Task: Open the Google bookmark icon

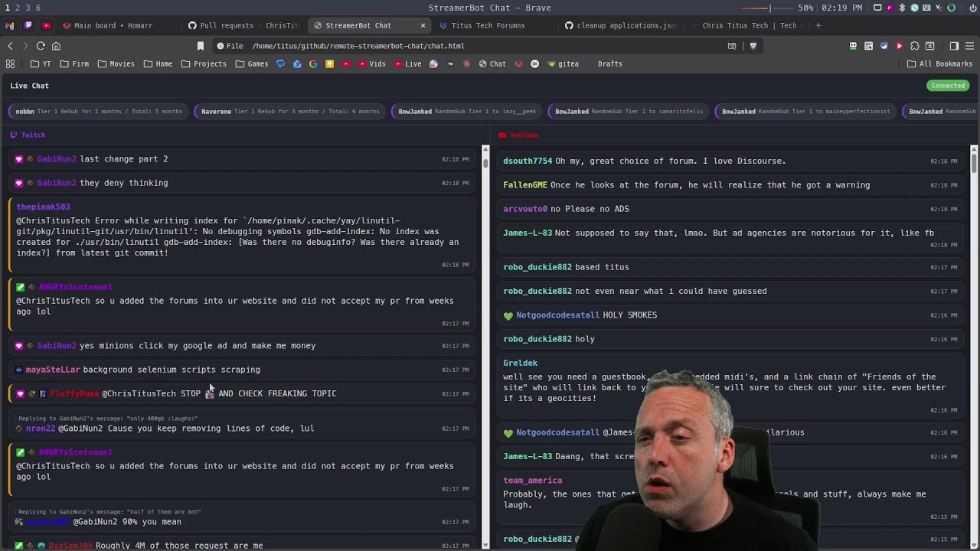Action: click(313, 64)
